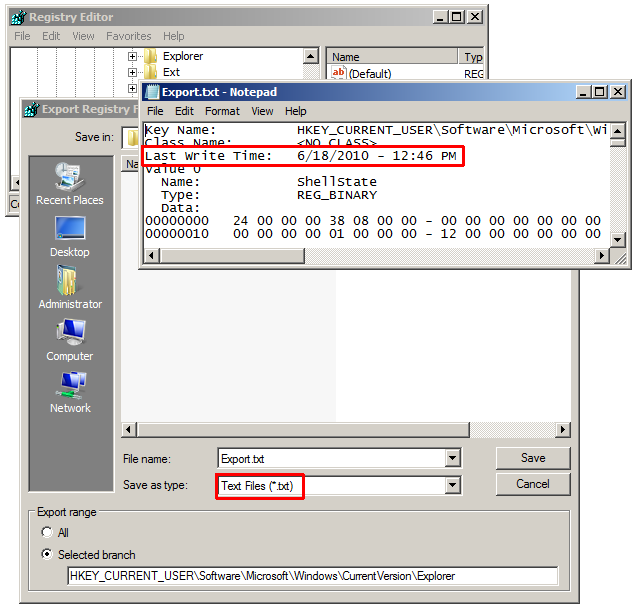Maximize the Notepad window
Image resolution: width=636 pixels, height=608 pixels.
pos(600,92)
